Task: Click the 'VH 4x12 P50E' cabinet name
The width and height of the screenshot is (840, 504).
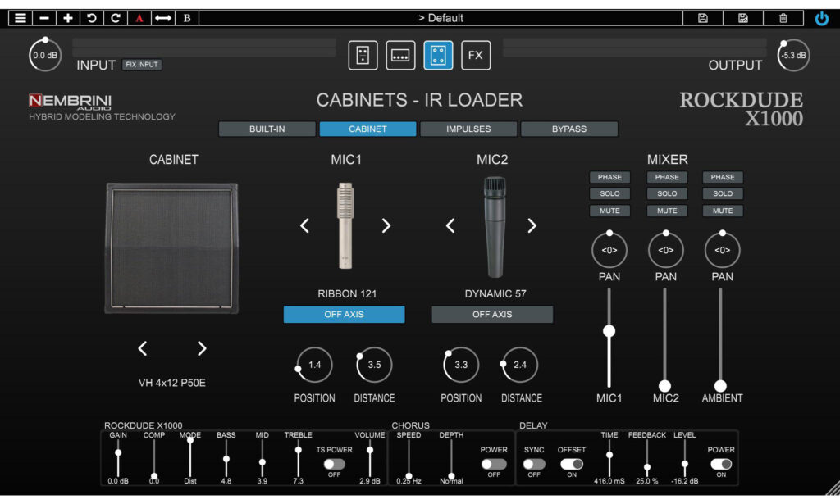Action: (172, 383)
